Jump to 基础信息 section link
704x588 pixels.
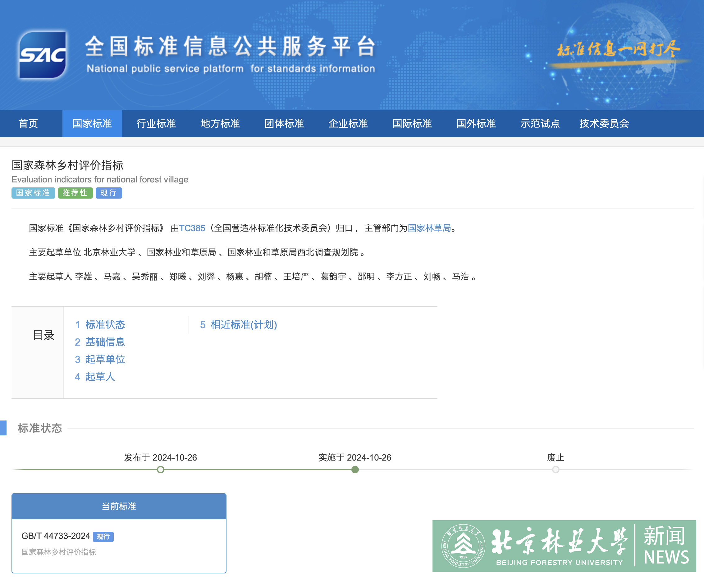105,342
